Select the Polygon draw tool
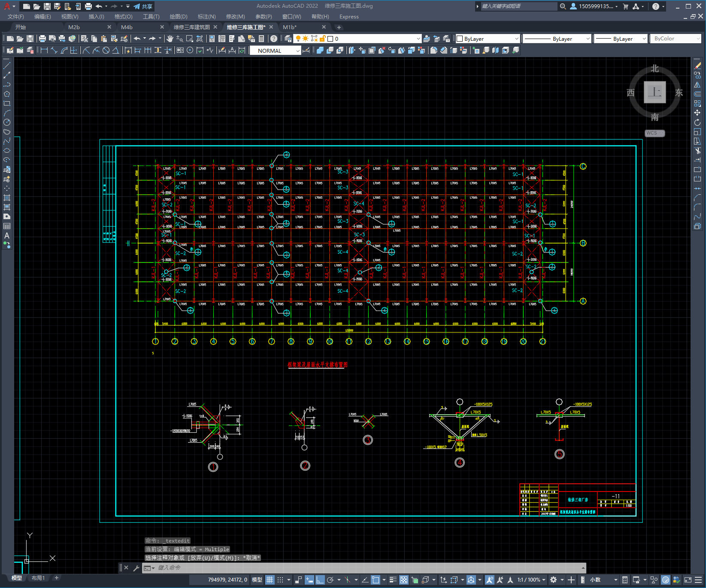 pyautogui.click(x=7, y=94)
